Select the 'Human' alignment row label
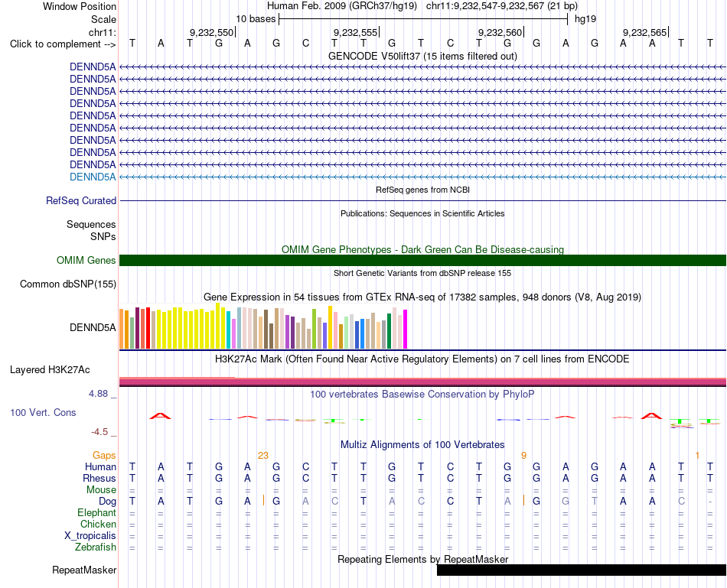Viewport: 727px width, 588px height. [100, 466]
